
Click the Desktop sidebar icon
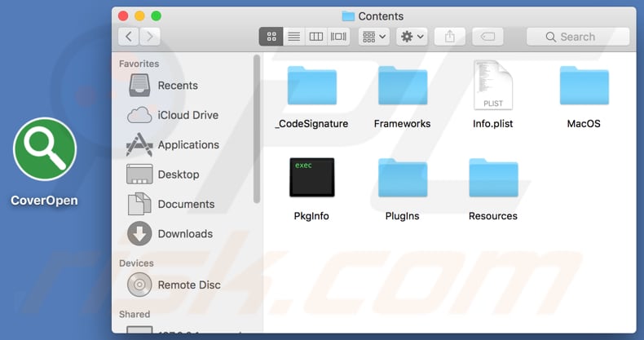[x=139, y=174]
